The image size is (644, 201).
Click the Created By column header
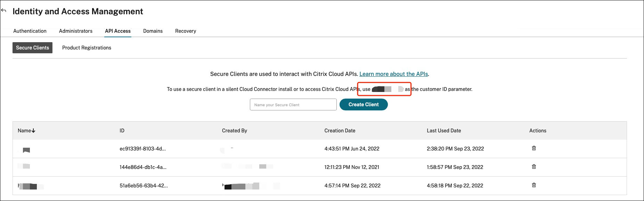point(235,131)
